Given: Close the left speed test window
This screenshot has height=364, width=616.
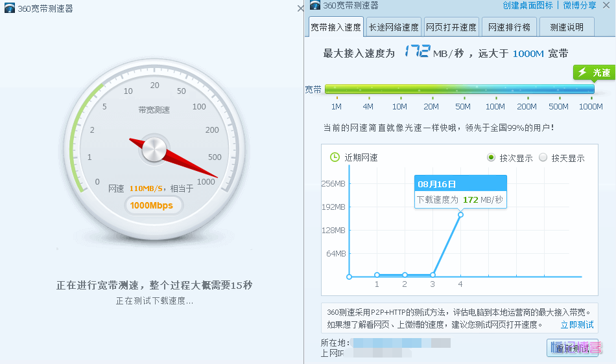Looking at the screenshot, I should coord(300,8).
